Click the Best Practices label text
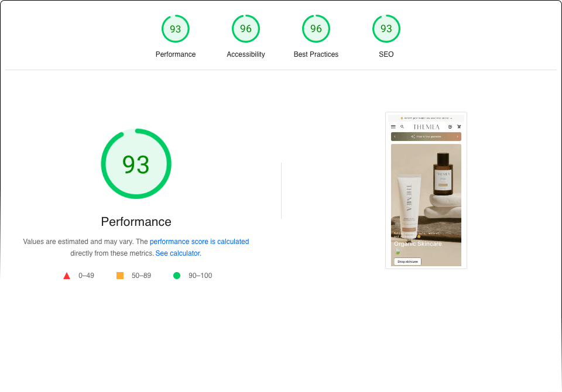Image resolution: width=562 pixels, height=392 pixels. [316, 54]
